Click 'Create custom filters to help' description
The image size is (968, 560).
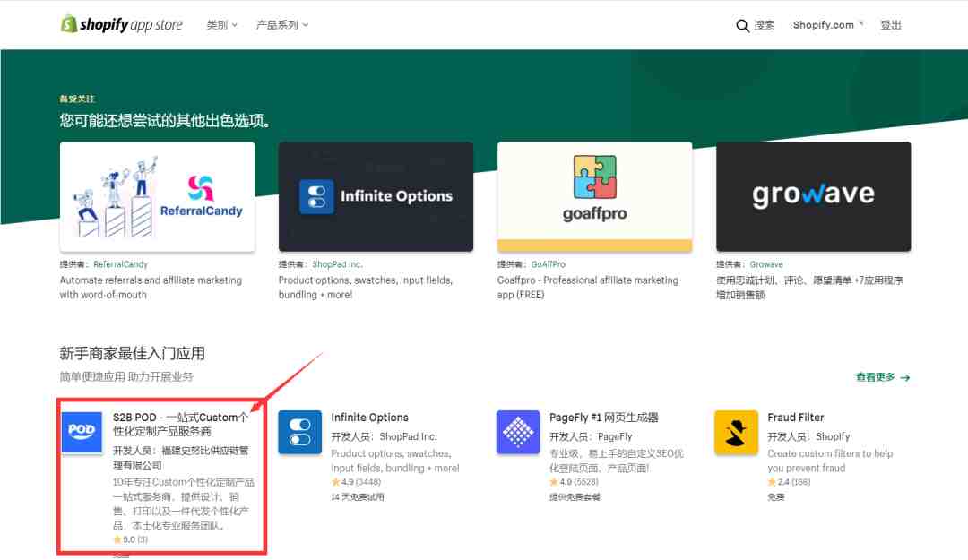point(830,461)
